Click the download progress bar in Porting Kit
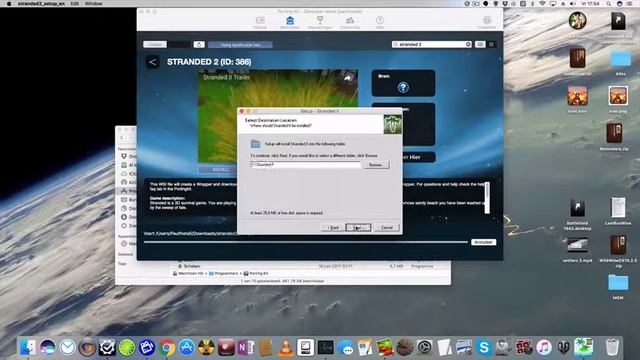This screenshot has height=360, width=640. [305, 242]
